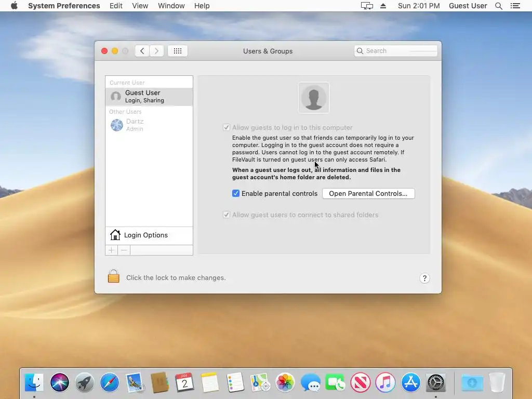This screenshot has height=399, width=532.
Task: Open Contacts book from the Dock
Action: point(159,382)
